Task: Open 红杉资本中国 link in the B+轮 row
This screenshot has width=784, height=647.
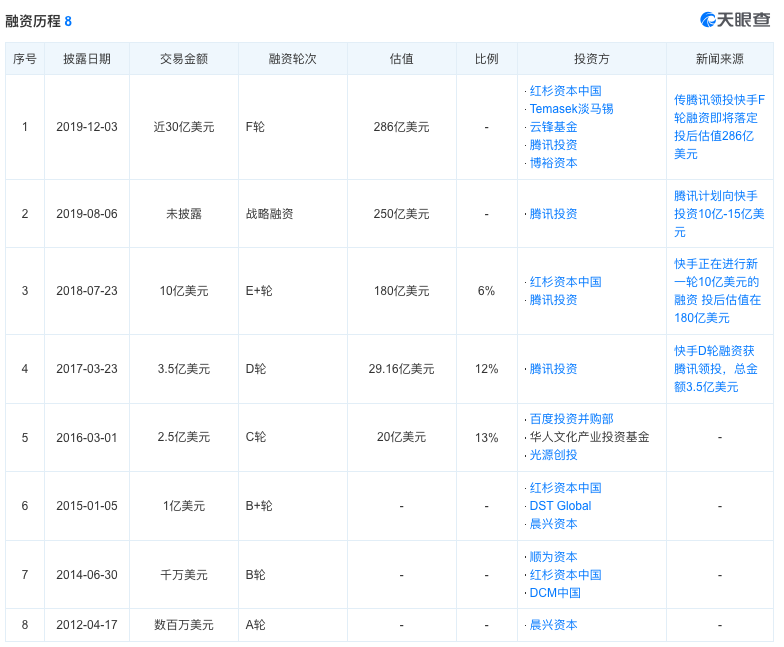Action: (565, 488)
